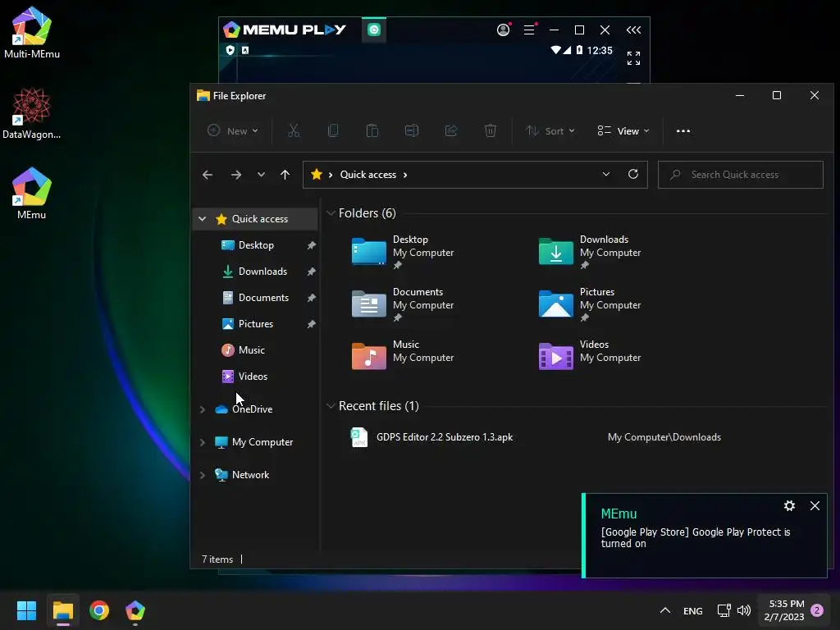Screen dimensions: 840x630
Task: Click the ENG language indicator
Action: pyautogui.click(x=692, y=610)
